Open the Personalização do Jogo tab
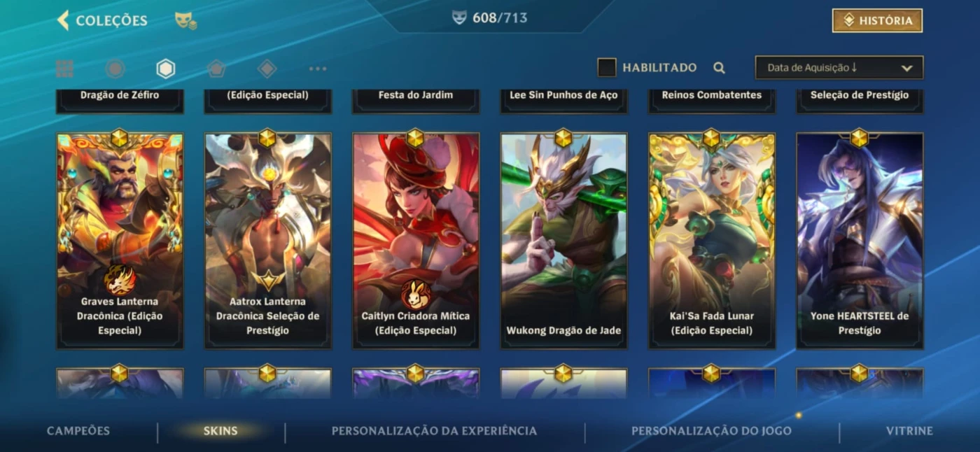980x452 pixels. 712,431
